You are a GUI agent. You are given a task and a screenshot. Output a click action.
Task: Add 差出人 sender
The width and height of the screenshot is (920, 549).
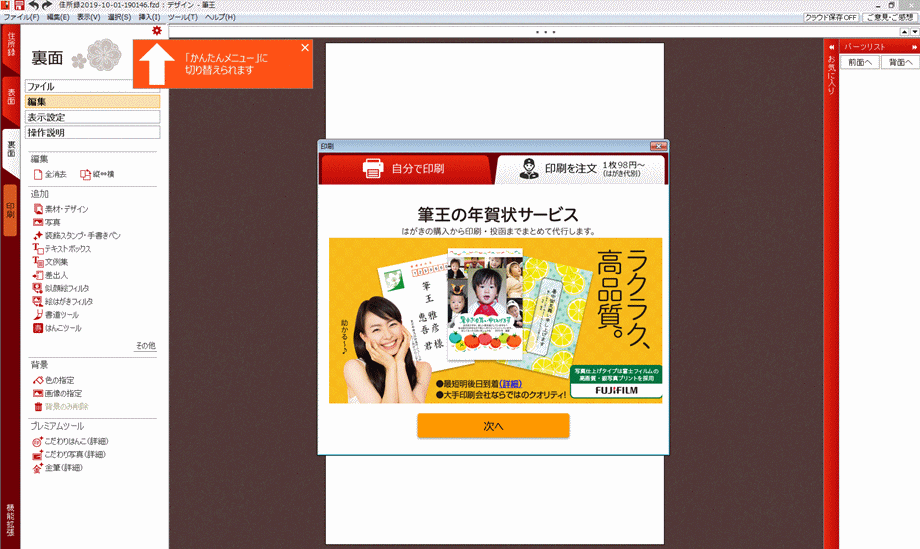pyautogui.click(x=50, y=275)
